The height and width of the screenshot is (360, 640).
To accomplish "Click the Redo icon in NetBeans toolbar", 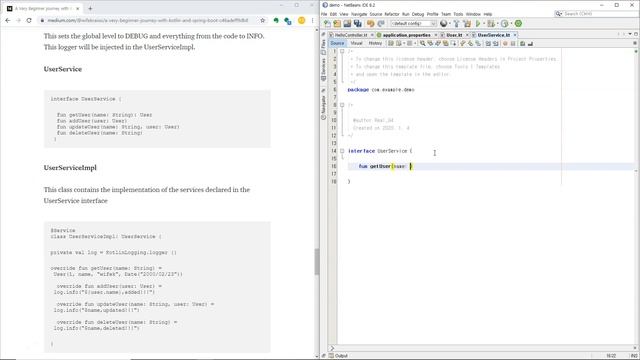I will [380, 24].
